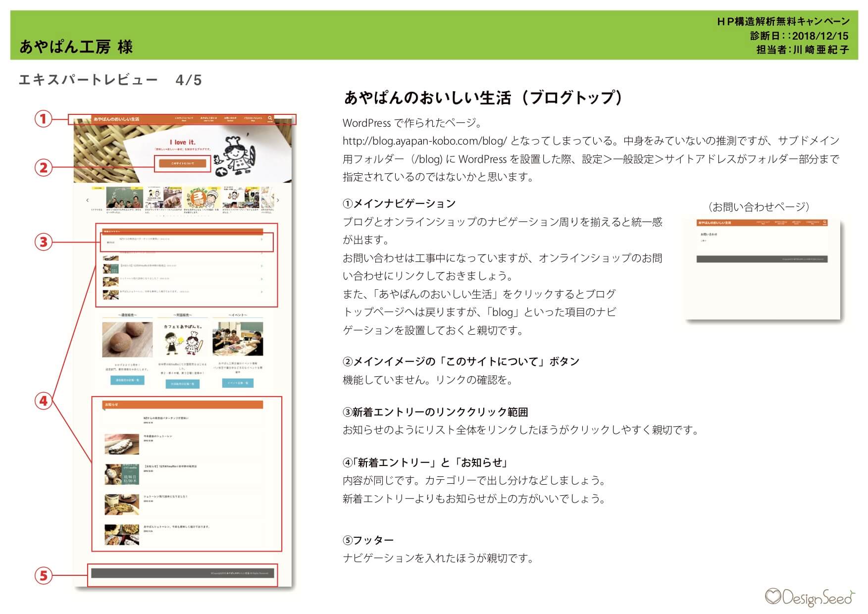Open the first nav menu item in header

184,119
